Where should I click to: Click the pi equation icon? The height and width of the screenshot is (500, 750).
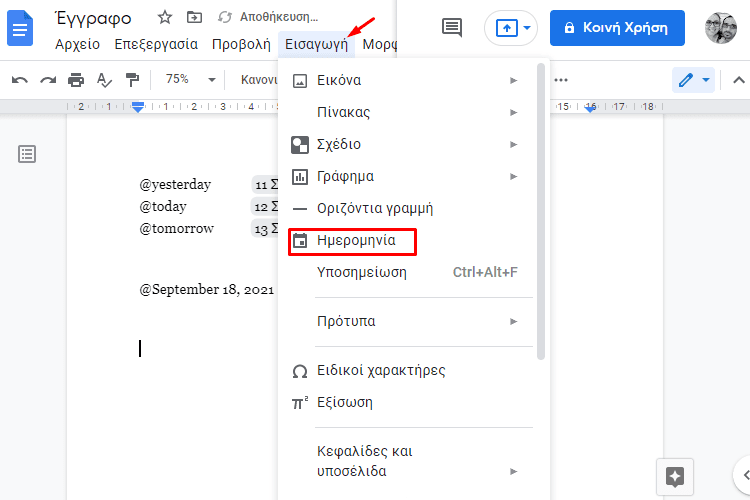(299, 403)
